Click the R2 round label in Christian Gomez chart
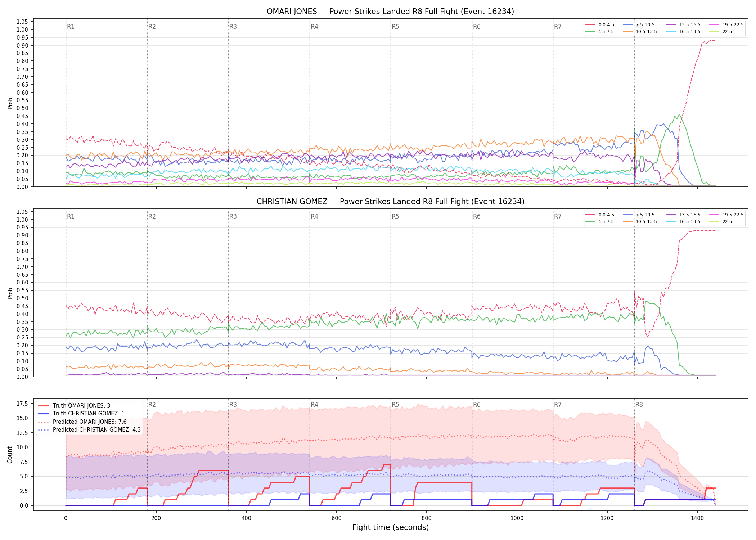756x540 pixels. (152, 216)
